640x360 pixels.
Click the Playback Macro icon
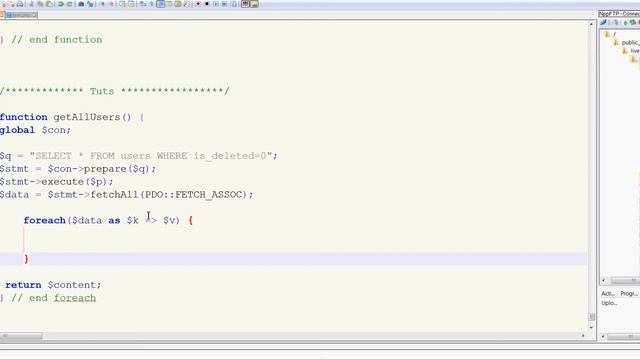click(x=216, y=4)
